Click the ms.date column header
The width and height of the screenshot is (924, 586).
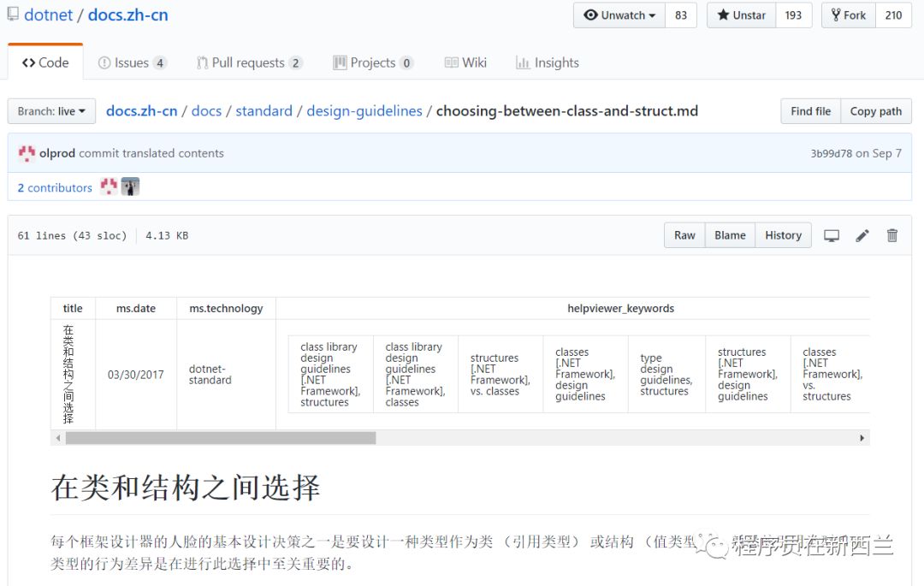click(x=135, y=308)
